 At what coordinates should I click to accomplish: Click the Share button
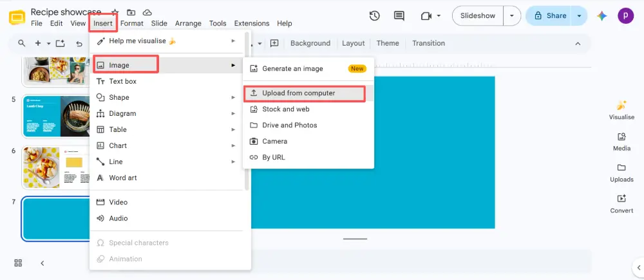coord(550,16)
